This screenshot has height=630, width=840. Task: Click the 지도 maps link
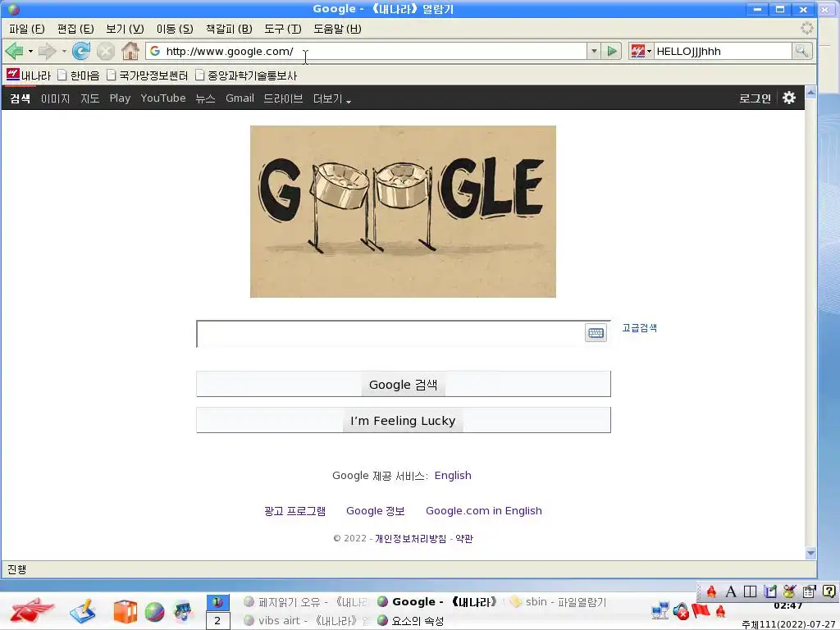click(x=90, y=98)
